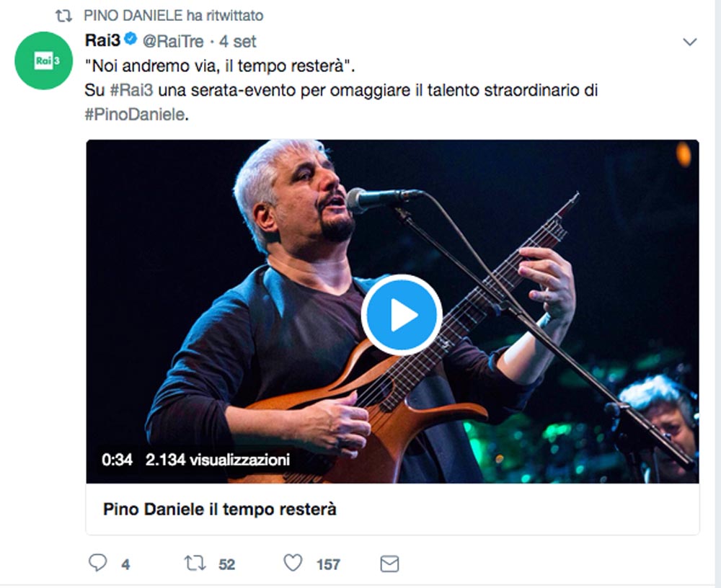Like the tweet with the heart icon

click(x=293, y=563)
